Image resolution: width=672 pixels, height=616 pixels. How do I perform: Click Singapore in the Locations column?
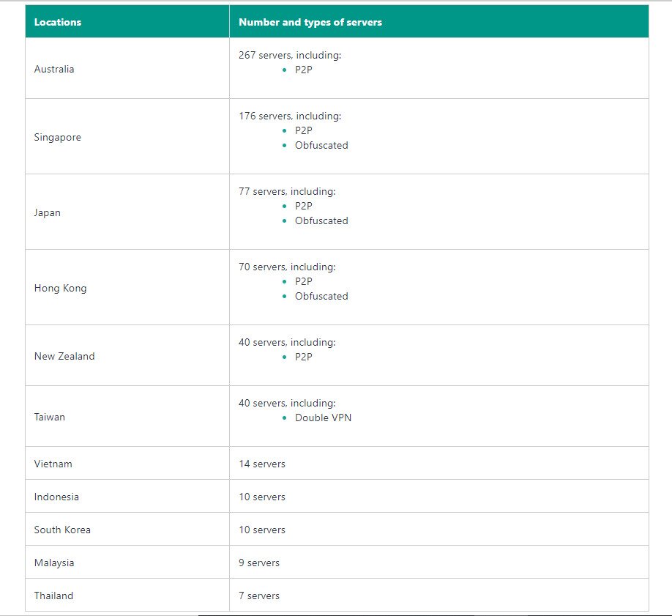58,137
